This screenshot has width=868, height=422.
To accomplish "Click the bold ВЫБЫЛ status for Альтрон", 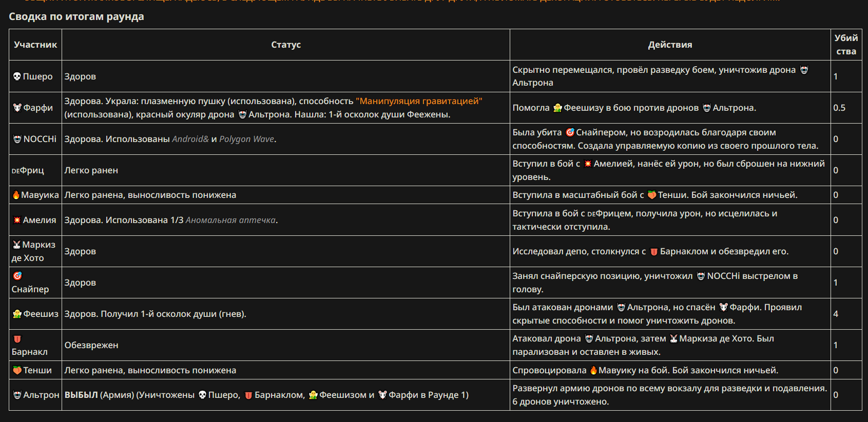I will click(81, 395).
